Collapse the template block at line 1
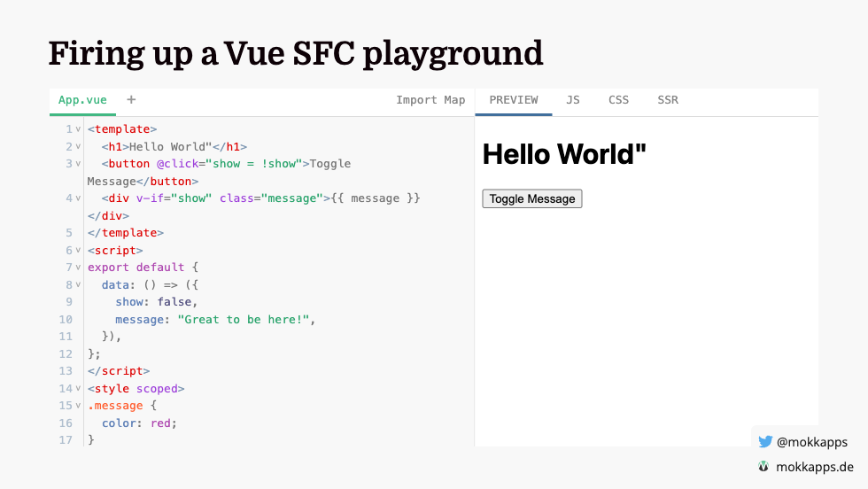The height and width of the screenshot is (489, 868). click(x=78, y=129)
